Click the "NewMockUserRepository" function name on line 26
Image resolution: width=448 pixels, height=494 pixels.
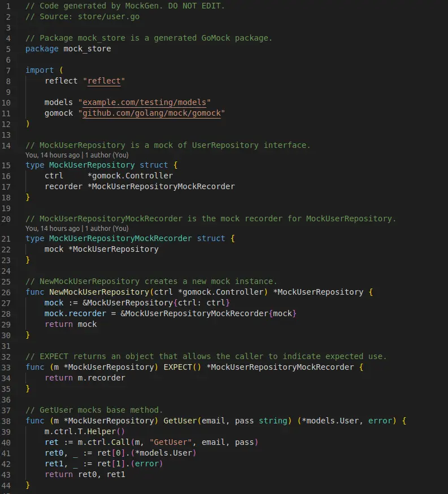[x=99, y=292]
